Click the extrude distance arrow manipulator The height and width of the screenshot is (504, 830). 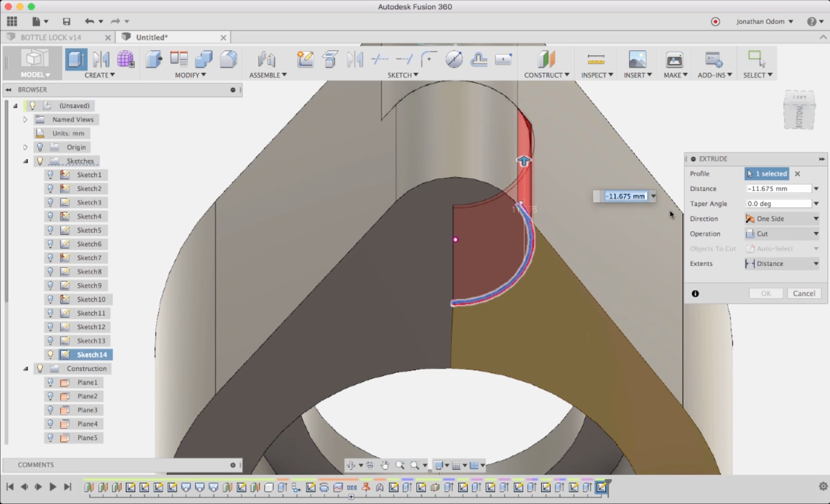coord(524,161)
